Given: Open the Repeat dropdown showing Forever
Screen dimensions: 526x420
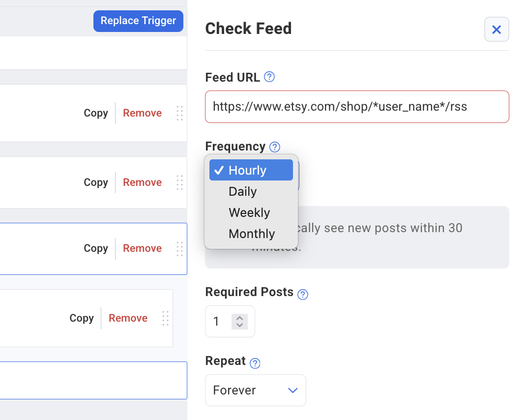Looking at the screenshot, I should click(x=256, y=390).
